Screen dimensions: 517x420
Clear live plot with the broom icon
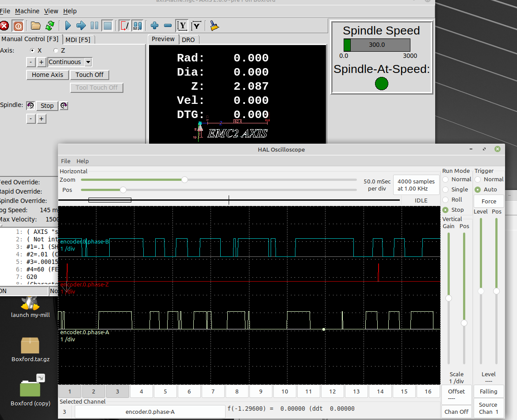tap(214, 26)
